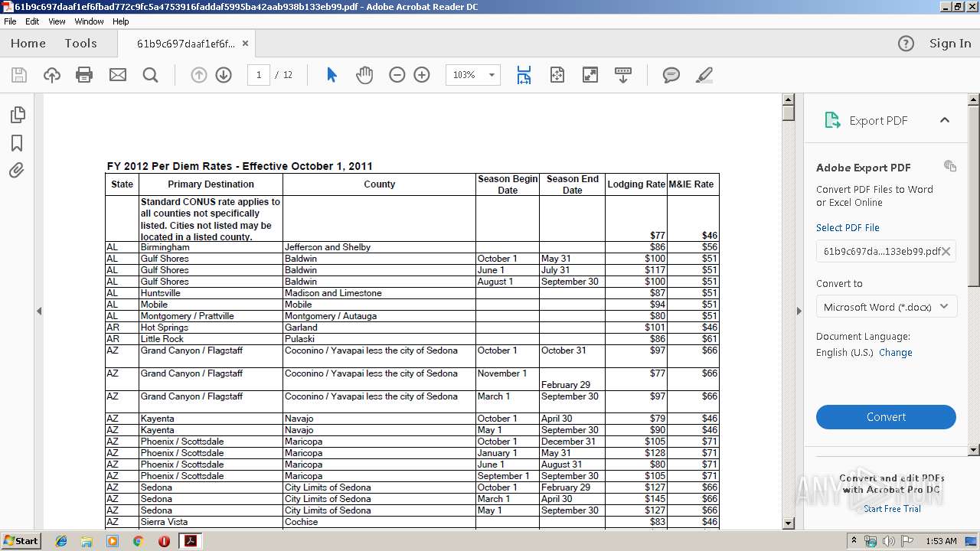This screenshot has width=980, height=551.
Task: Click the Convert button
Action: 886,417
